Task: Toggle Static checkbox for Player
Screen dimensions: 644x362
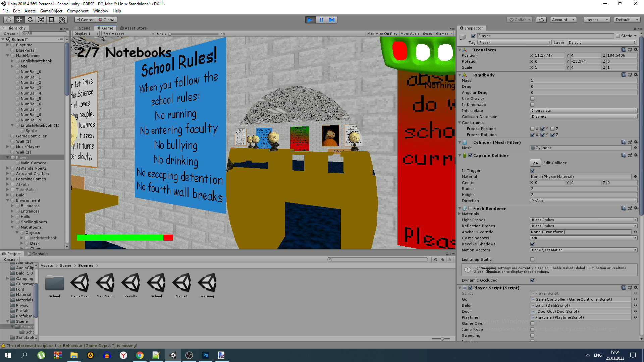Action: point(618,36)
